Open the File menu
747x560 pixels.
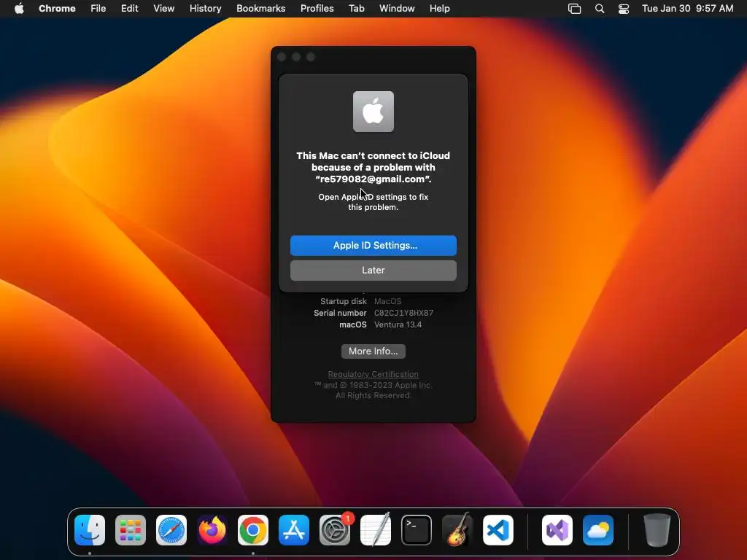[x=98, y=9]
